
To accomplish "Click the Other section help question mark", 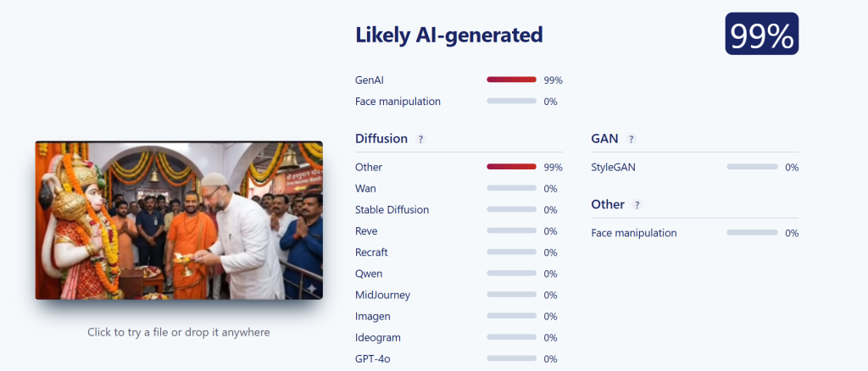I will pos(637,205).
